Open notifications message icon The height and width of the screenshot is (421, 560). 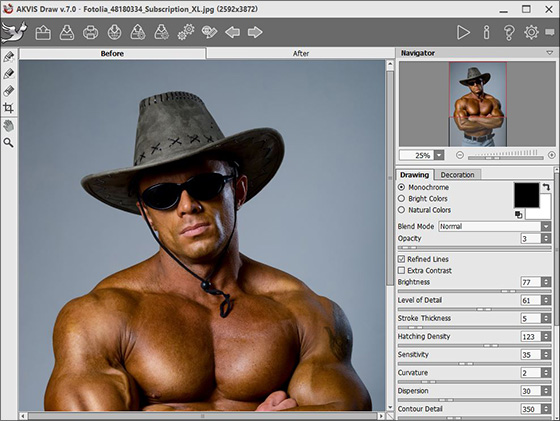[550, 32]
